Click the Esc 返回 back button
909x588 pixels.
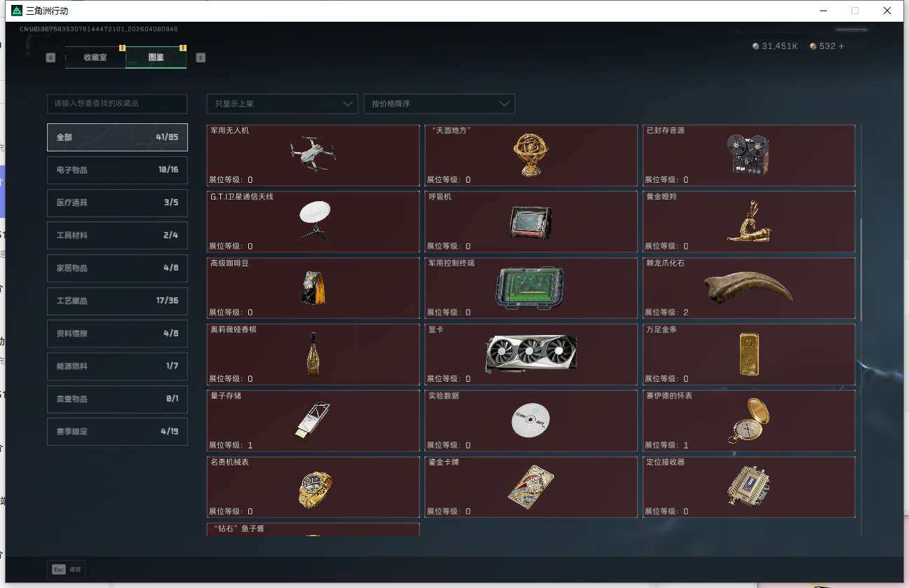click(67, 570)
